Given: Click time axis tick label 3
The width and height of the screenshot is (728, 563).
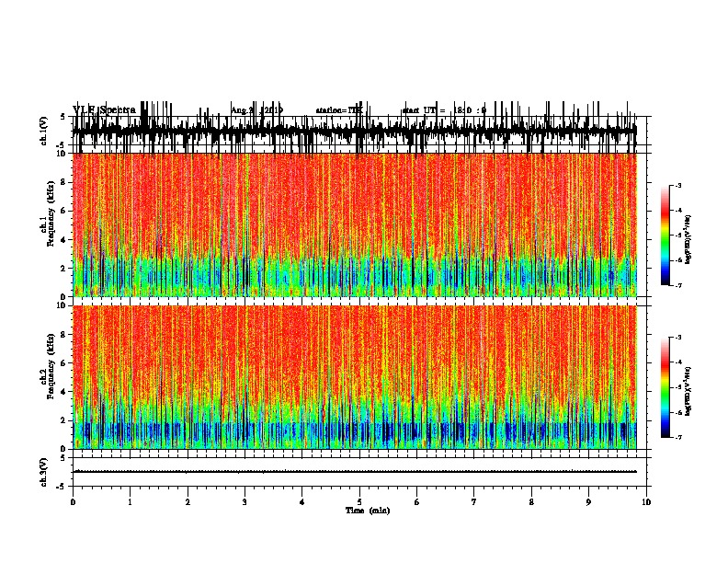Looking at the screenshot, I should (245, 502).
